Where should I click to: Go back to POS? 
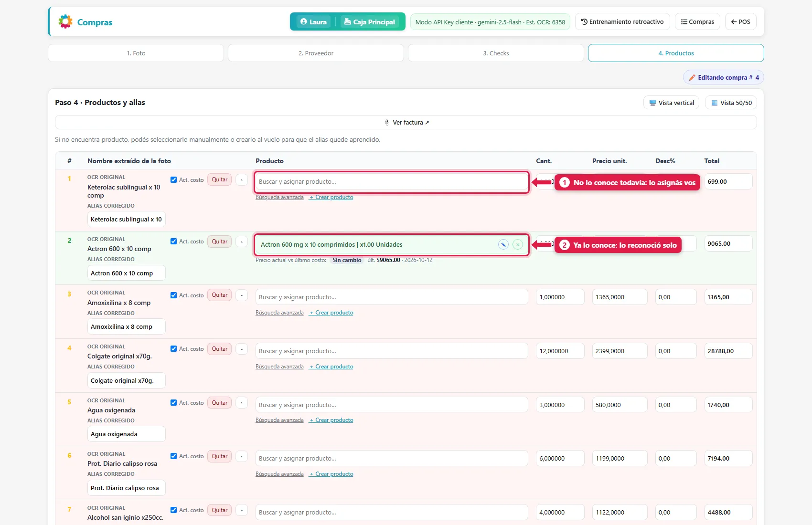[740, 21]
